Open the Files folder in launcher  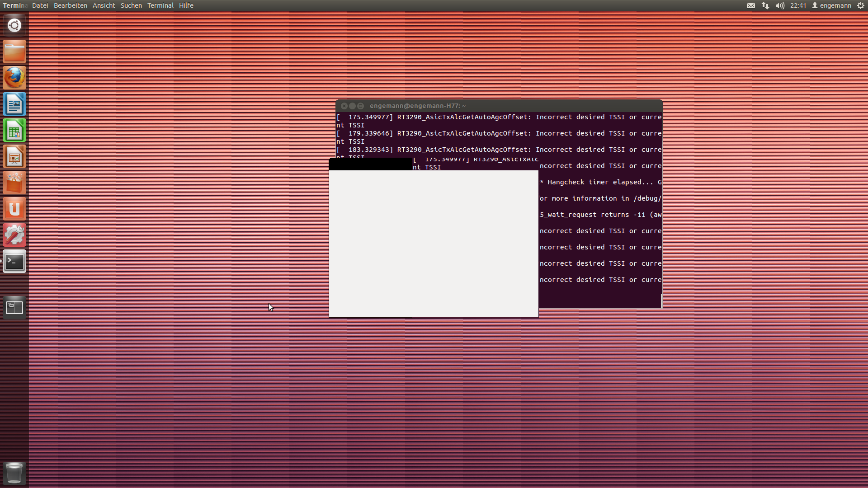pos(14,52)
